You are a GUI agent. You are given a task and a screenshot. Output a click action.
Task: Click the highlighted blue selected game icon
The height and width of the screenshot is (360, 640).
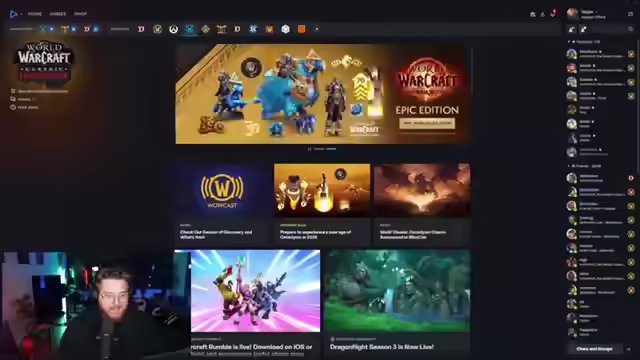tap(189, 29)
